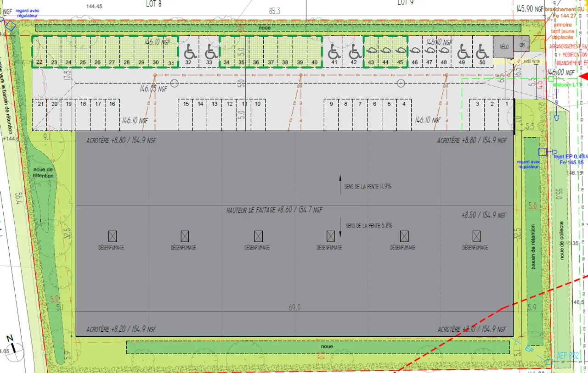This screenshot has height=373, width=588.
Task: Click the bottom noue green strip
Action: (318, 347)
